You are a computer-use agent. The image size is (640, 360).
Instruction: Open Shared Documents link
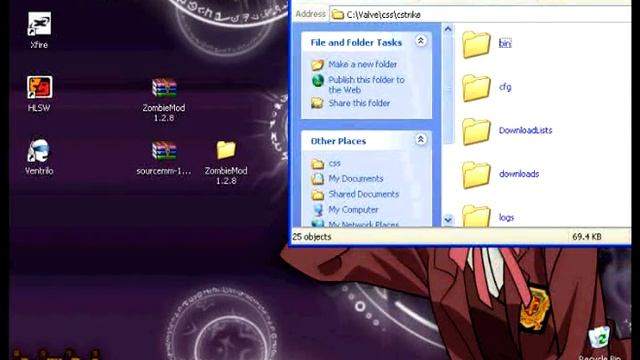363,194
